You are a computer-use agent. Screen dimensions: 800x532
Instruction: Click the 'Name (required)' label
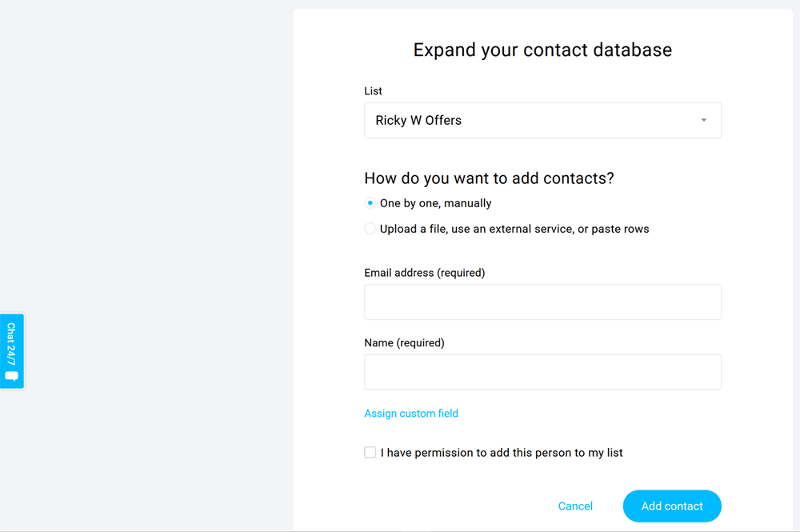pyautogui.click(x=404, y=343)
